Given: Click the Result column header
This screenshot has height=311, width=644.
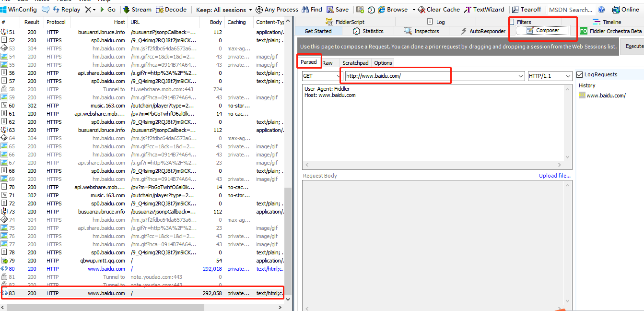Looking at the screenshot, I should [32, 22].
